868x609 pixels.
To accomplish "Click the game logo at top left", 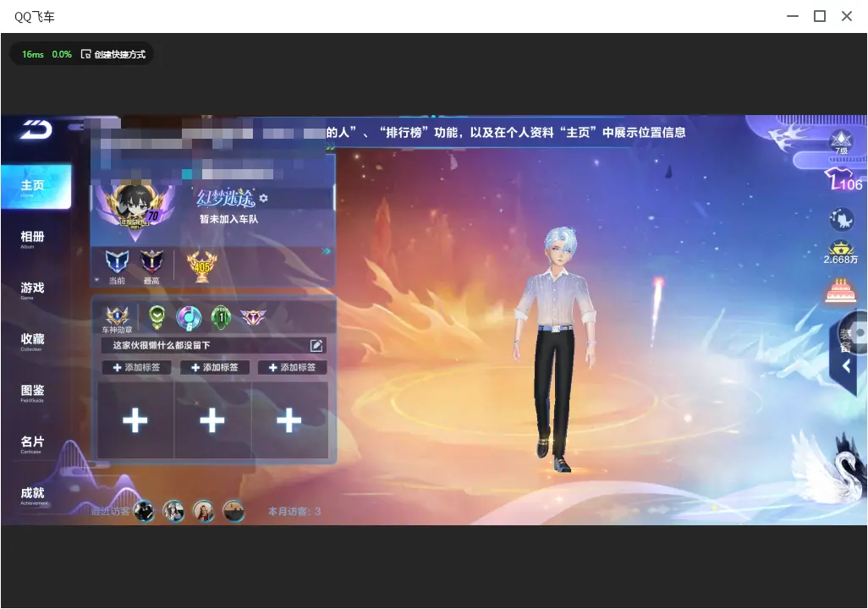I will click(36, 129).
